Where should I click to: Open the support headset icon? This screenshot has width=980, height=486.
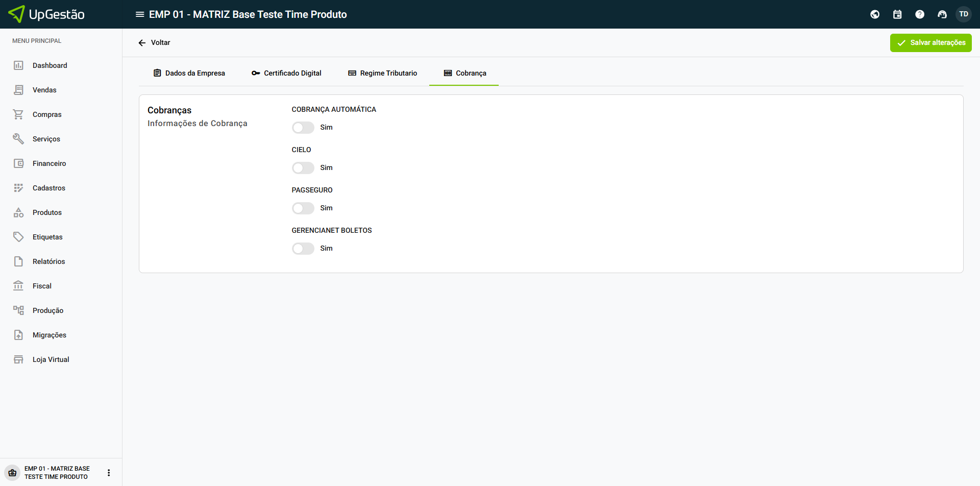point(942,14)
